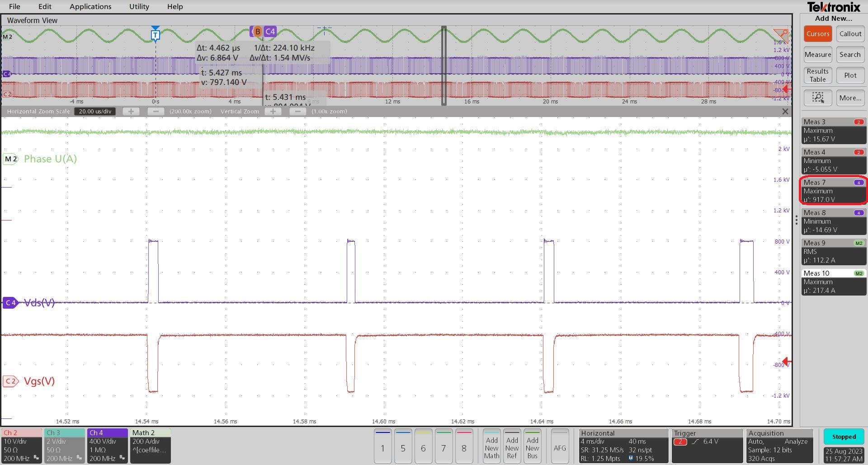
Task: Open the Utility menu
Action: click(x=138, y=6)
